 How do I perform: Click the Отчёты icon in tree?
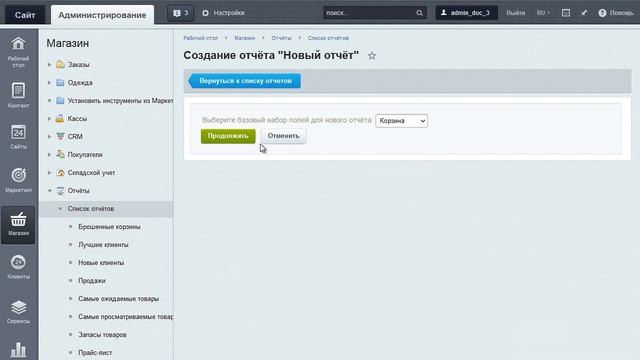[60, 191]
